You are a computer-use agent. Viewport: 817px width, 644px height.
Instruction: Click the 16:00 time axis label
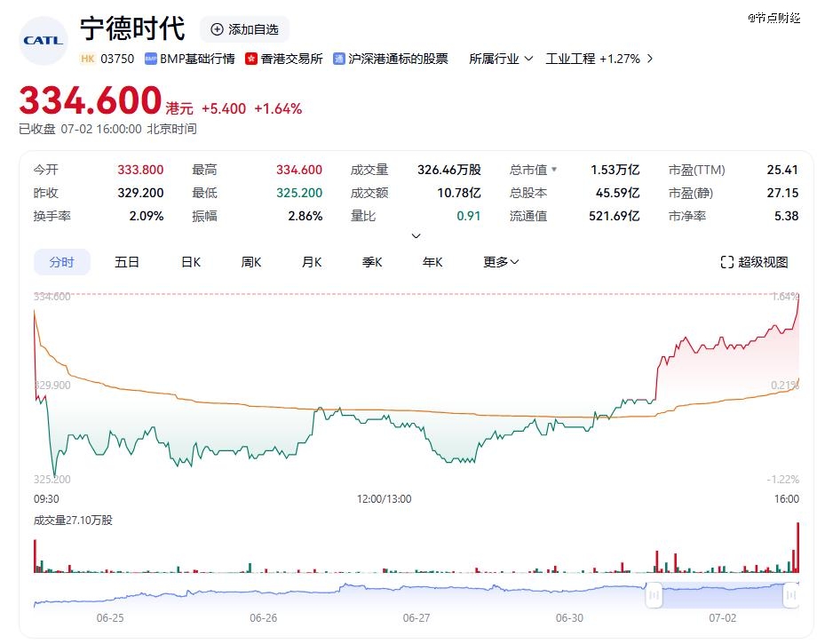786,499
